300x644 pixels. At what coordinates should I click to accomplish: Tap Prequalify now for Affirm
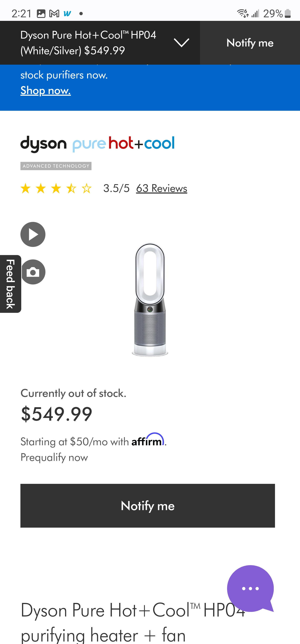[x=54, y=457]
